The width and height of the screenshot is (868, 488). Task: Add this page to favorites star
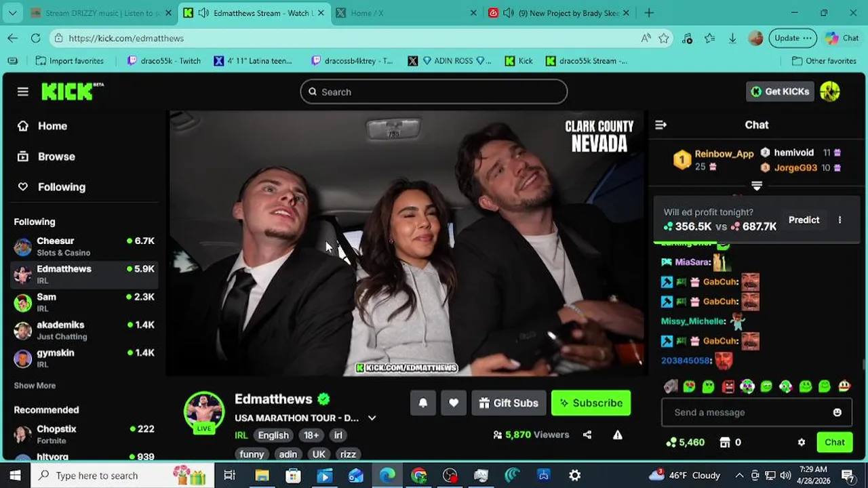[x=664, y=38]
